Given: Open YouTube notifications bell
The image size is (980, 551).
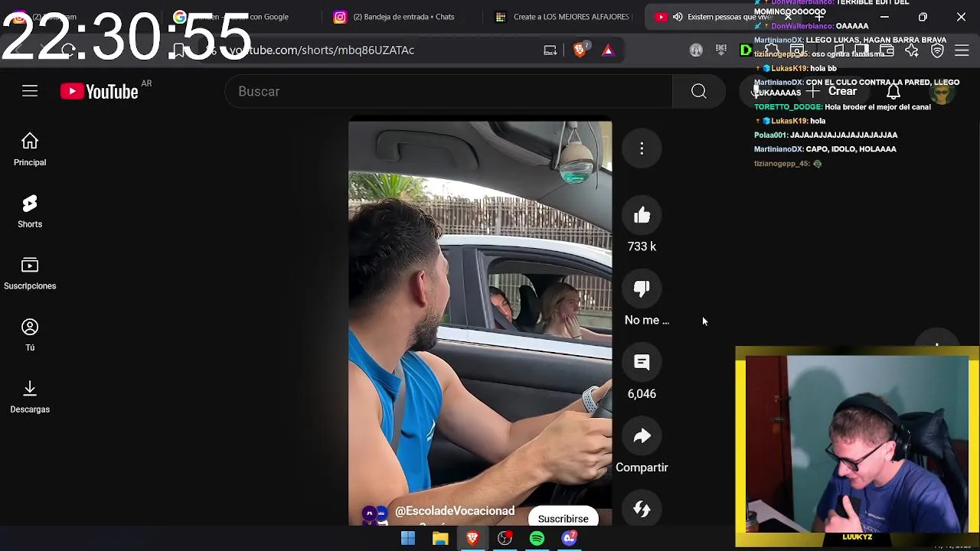Looking at the screenshot, I should pyautogui.click(x=893, y=91).
